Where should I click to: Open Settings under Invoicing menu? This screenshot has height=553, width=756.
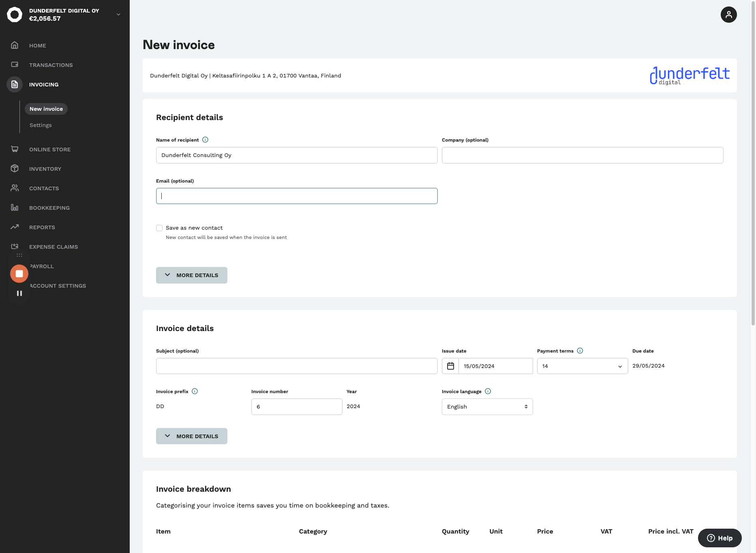(x=41, y=125)
